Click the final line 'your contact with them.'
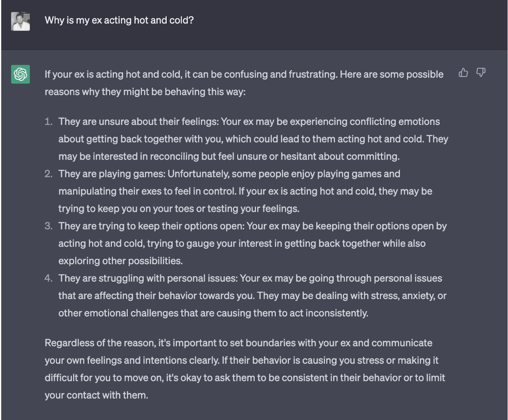 [x=96, y=395]
